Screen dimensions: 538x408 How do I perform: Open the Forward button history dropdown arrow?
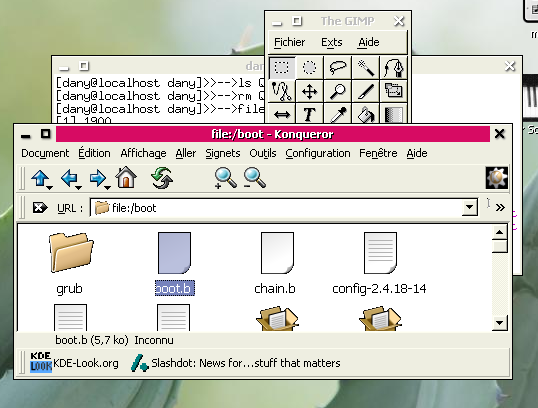(108, 188)
